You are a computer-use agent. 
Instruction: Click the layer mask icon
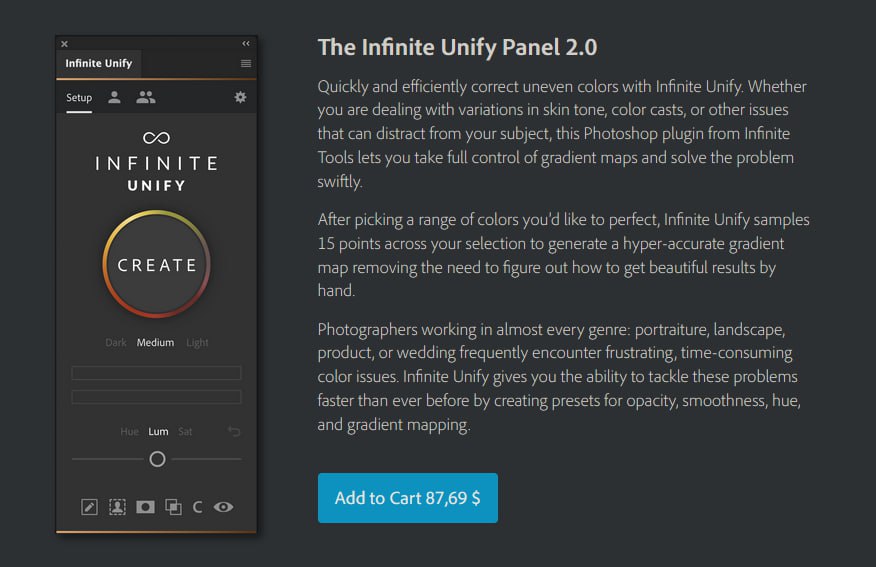pyautogui.click(x=145, y=507)
